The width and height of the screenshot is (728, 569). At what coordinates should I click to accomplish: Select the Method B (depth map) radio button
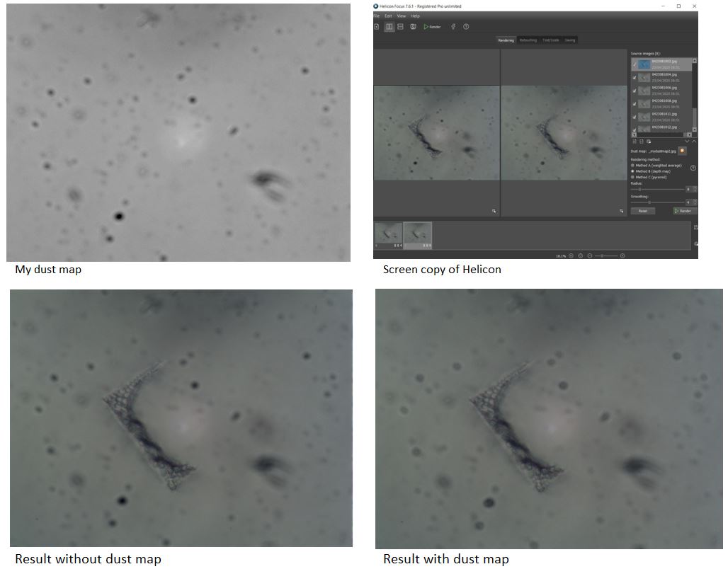632,171
